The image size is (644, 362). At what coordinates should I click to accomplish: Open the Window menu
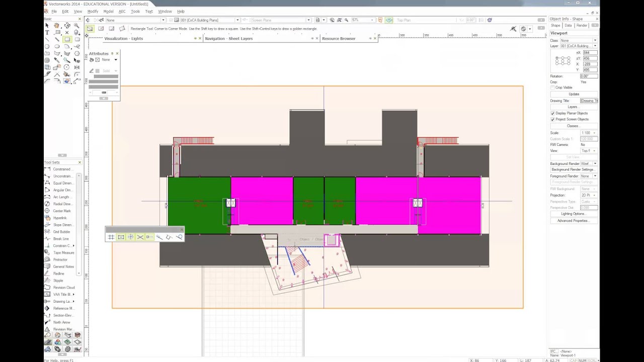[x=165, y=12]
